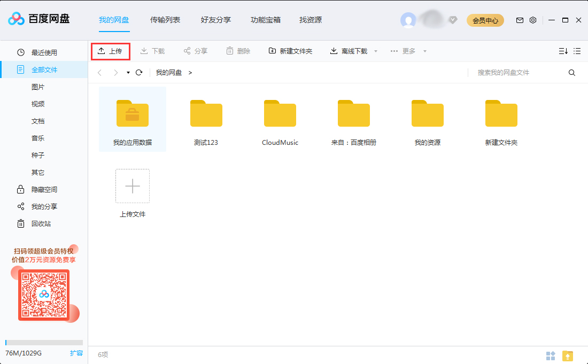588x364 pixels.
Task: Open the 功能宝箱 (Toolbox) tab
Action: coord(266,20)
